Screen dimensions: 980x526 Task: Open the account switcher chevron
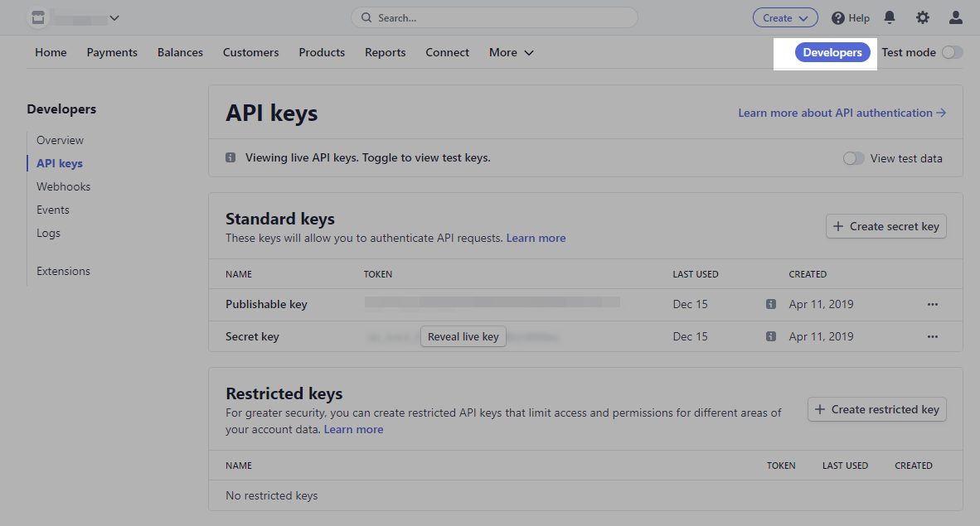point(114,17)
